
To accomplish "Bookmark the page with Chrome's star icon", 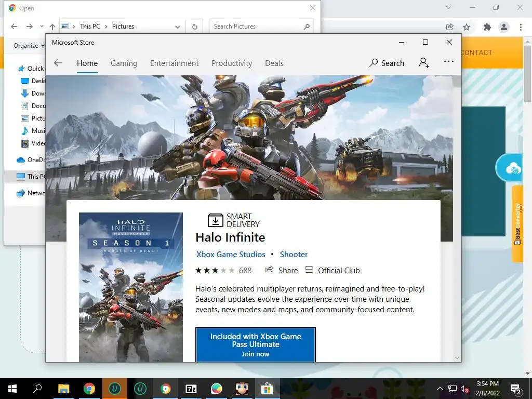I will 467,27.
